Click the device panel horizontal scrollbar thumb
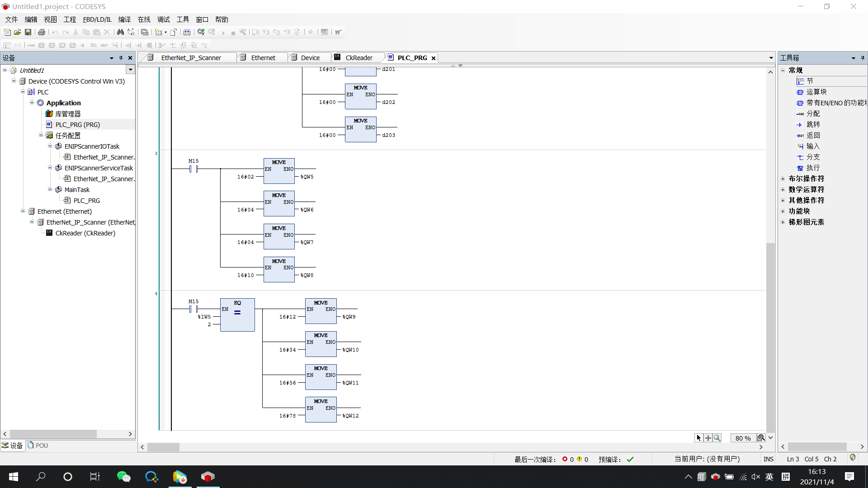Screen dimensions: 868x488 pyautogui.click(x=53, y=434)
